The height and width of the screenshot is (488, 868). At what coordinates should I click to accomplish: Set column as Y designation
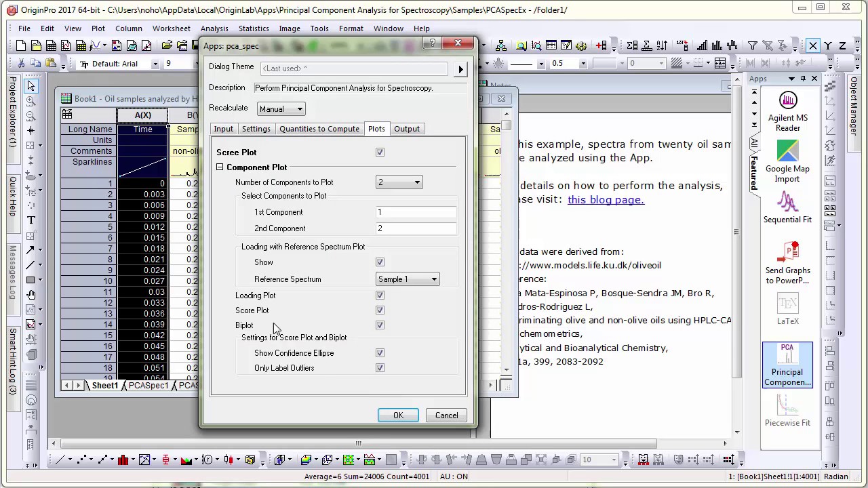pos(828,46)
